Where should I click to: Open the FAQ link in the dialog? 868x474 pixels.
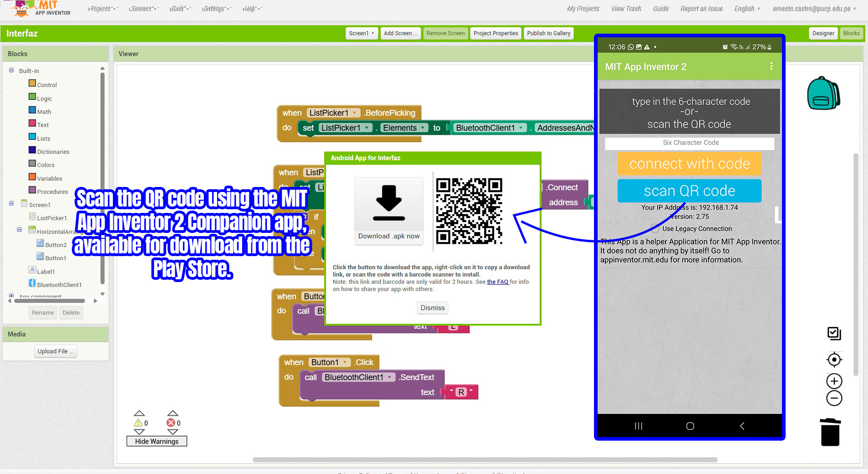(497, 282)
